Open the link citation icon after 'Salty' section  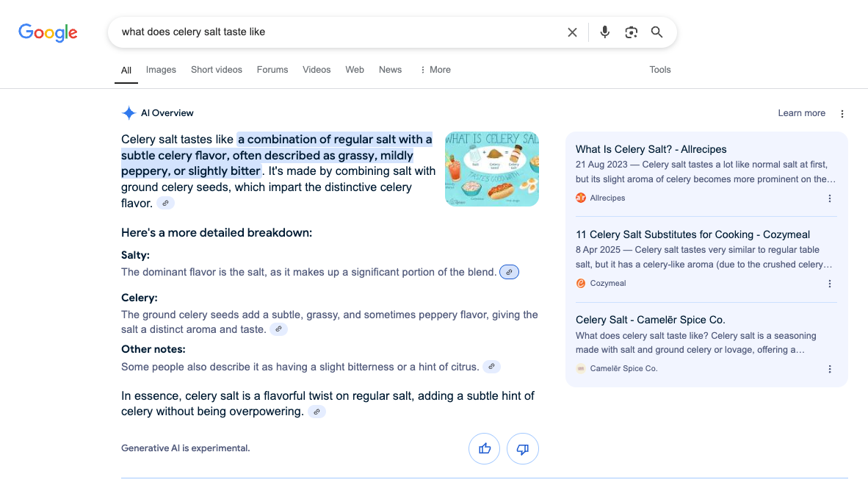coord(509,272)
